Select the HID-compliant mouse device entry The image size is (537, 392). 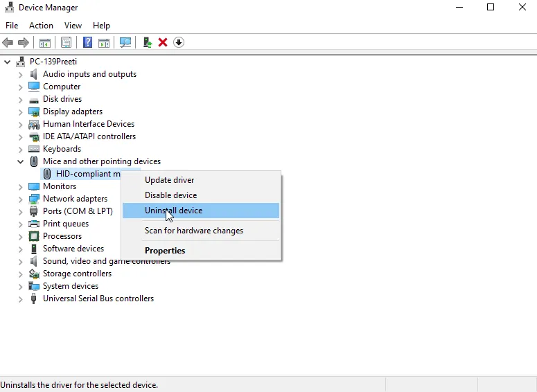88,174
